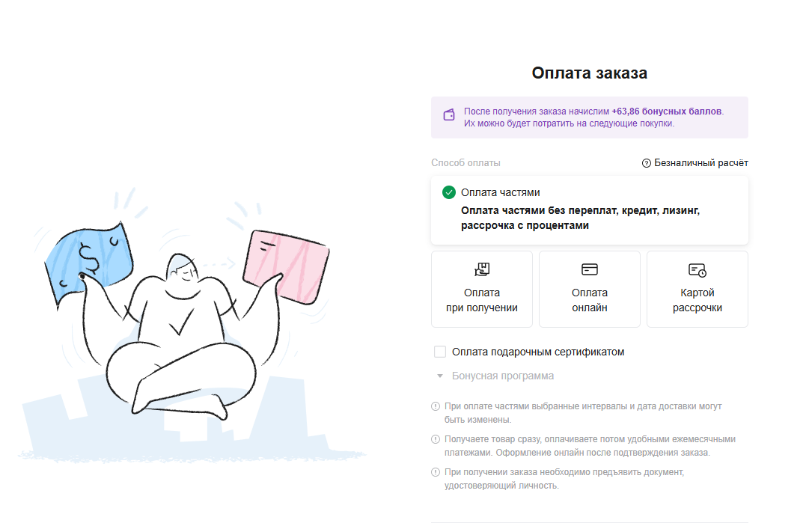Click the question mark icon near Безналичный расчёт
The width and height of the screenshot is (812, 529).
647,163
